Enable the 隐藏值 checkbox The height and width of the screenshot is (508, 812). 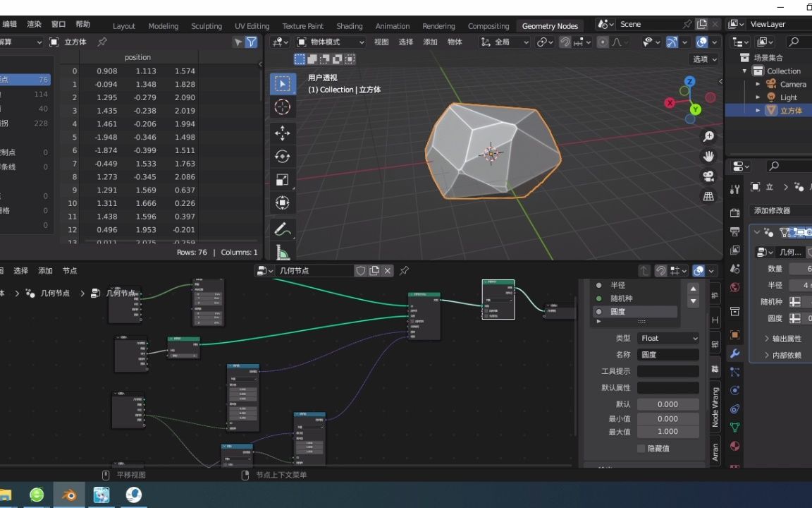click(x=641, y=449)
